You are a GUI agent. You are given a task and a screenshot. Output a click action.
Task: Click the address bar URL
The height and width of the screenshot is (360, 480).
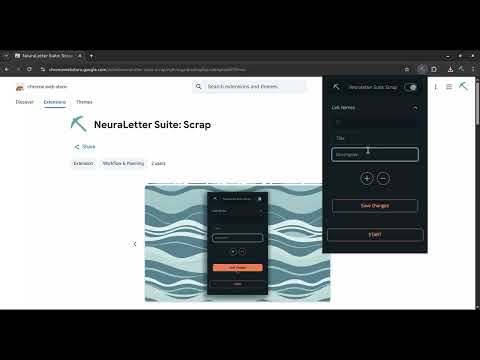coord(148,70)
